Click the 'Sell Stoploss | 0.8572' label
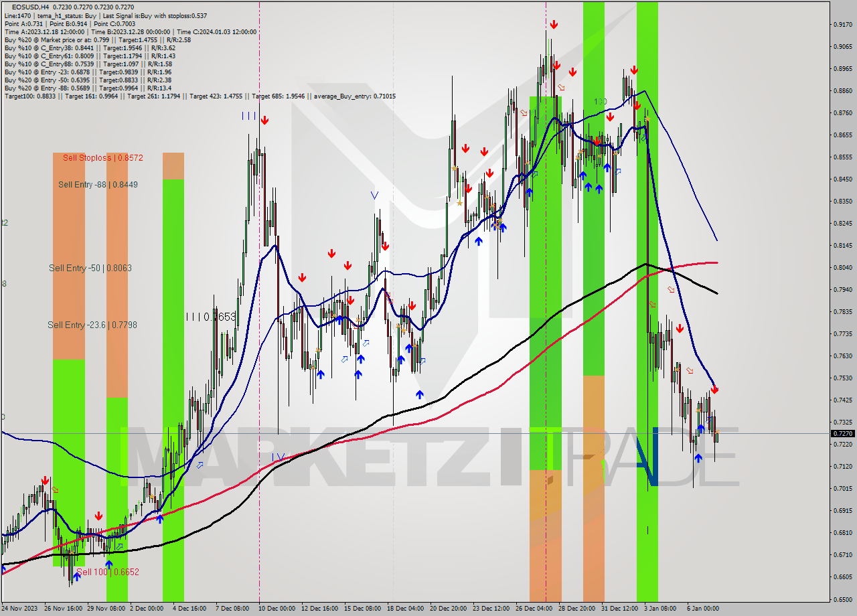 click(x=103, y=157)
